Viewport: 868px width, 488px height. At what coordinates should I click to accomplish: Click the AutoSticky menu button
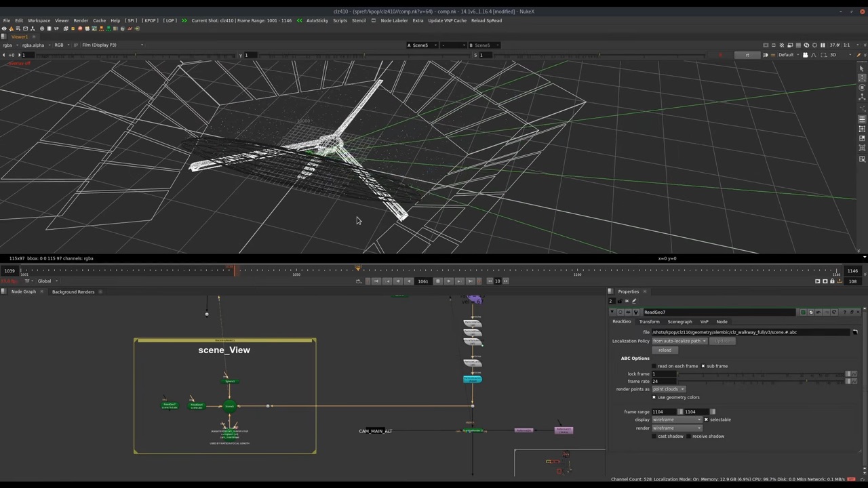[x=317, y=20]
